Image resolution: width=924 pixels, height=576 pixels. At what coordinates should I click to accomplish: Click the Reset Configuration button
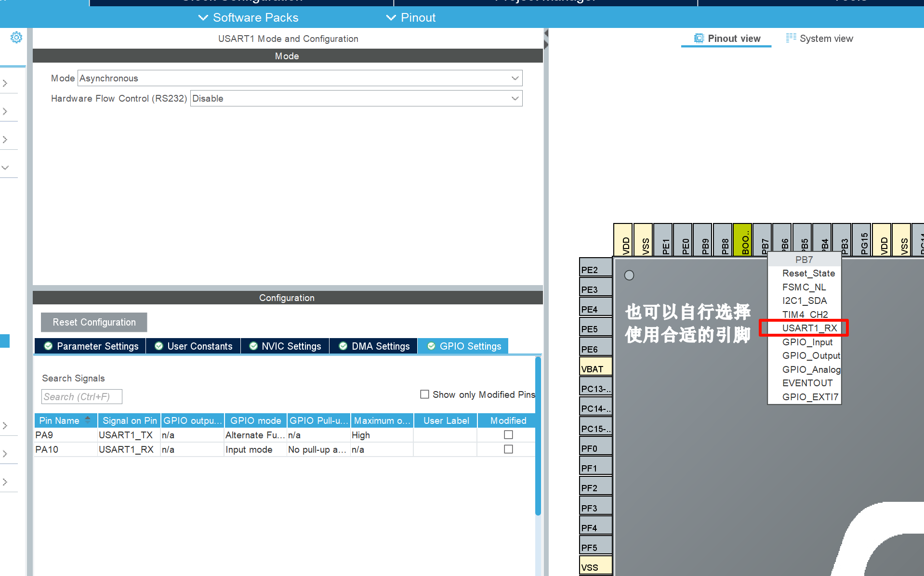(94, 322)
